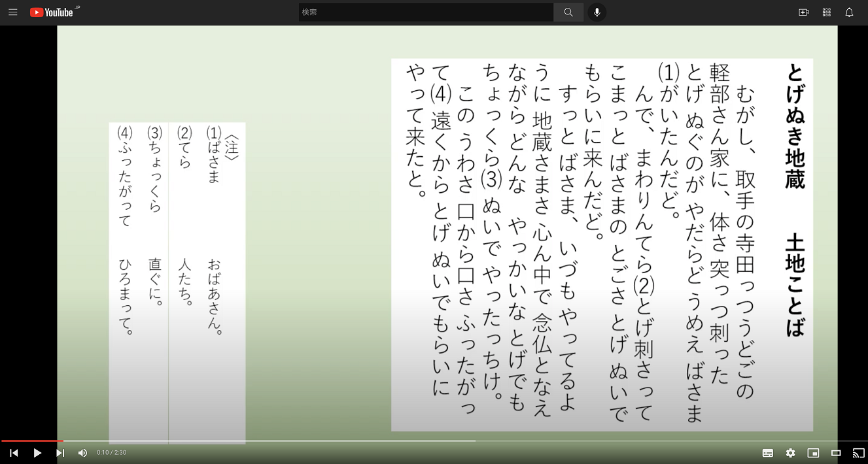The image size is (868, 464).
Task: Click note (3)ちょっくら 直ぐに。
Action: click(x=154, y=216)
